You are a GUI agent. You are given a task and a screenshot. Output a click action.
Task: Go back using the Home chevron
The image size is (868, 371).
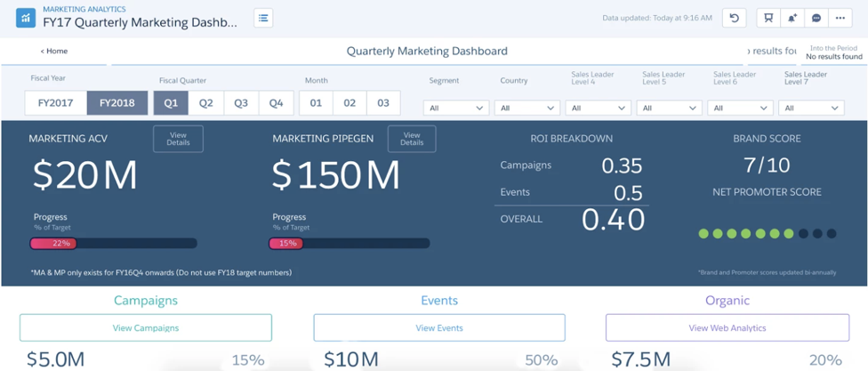[53, 52]
